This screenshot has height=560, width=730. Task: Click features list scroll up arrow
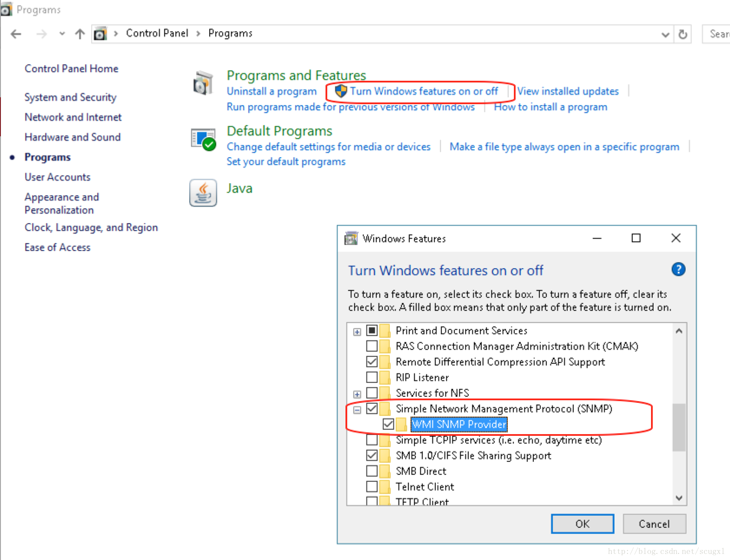(679, 331)
